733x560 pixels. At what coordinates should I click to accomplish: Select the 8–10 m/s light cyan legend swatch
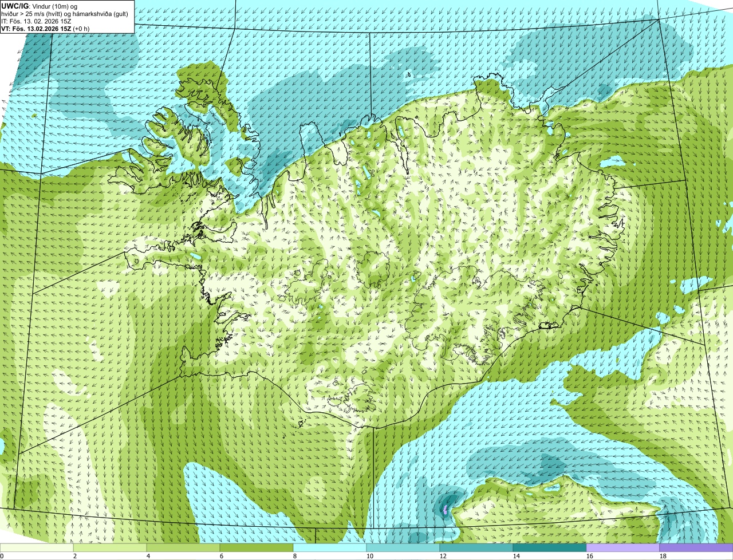tap(330, 547)
